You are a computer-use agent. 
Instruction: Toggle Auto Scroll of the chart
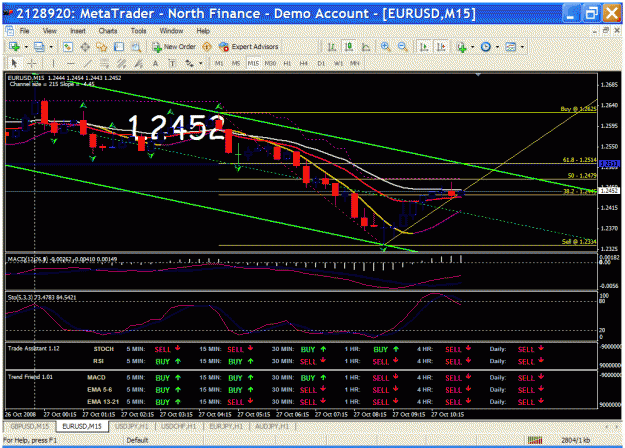pyautogui.click(x=424, y=47)
